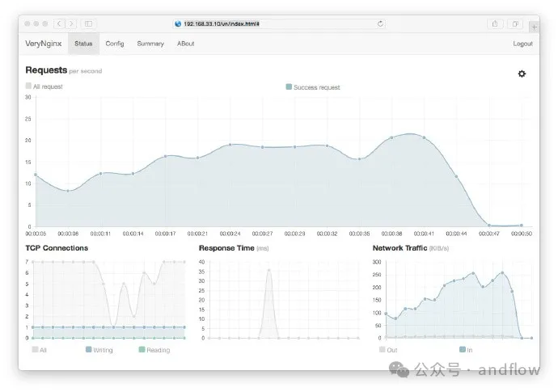Image resolution: width=558 pixels, height=392 pixels.
Task: Reload the page with the refresh icon
Action: tap(380, 23)
